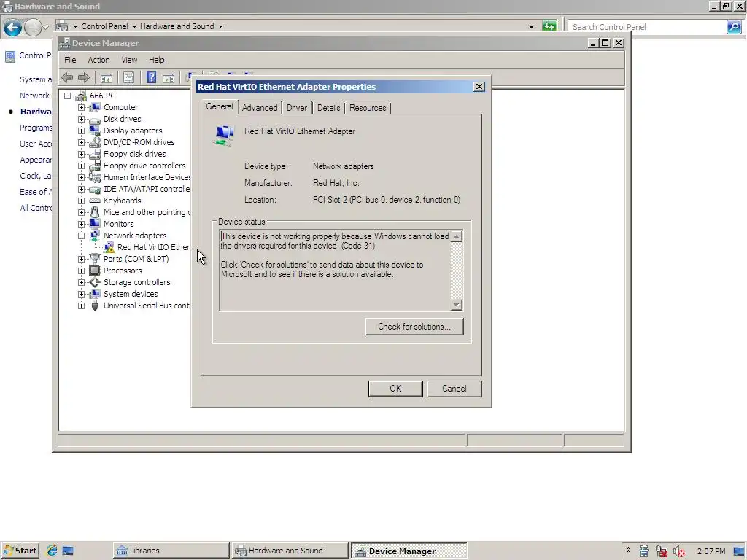Expand the Computer node
Screen dimensions: 747x560
point(82,108)
